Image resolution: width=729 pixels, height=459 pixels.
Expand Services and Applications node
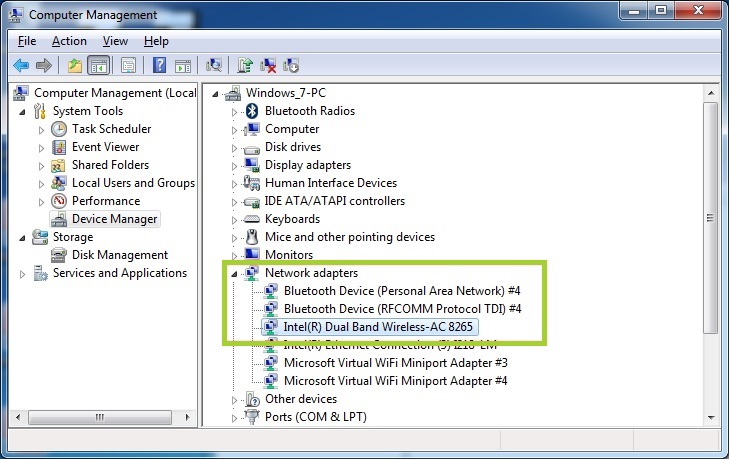[22, 274]
